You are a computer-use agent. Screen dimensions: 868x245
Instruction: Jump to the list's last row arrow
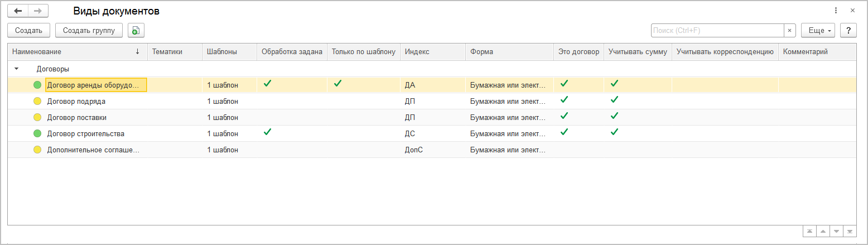click(850, 231)
